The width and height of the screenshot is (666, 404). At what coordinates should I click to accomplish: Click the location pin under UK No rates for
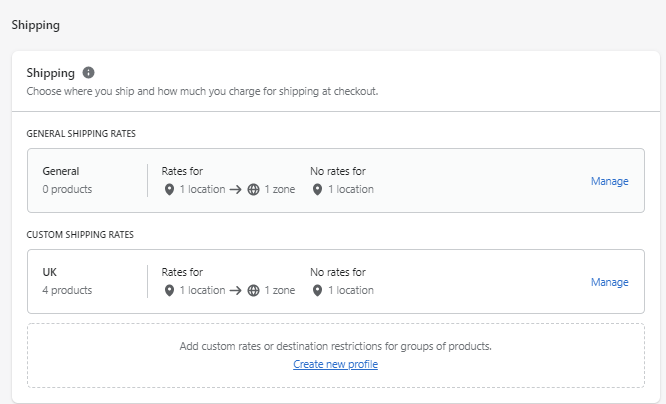[x=317, y=290]
